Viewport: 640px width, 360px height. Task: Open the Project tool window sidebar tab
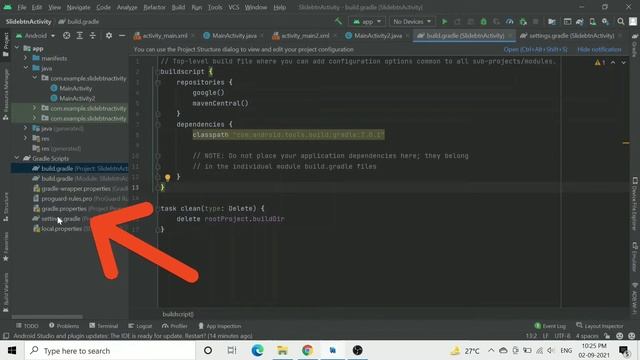click(x=6, y=45)
